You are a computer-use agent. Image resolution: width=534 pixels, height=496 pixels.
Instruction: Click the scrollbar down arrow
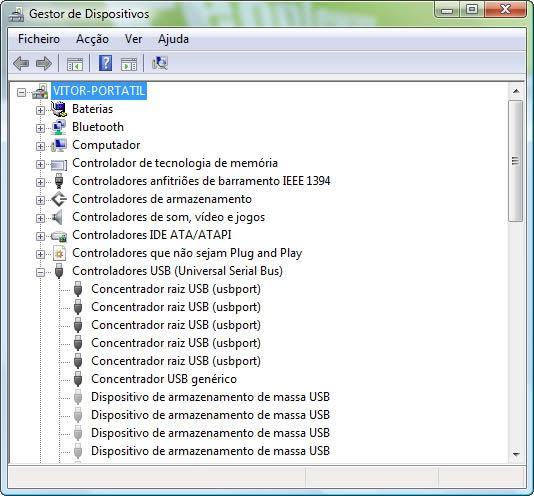[x=516, y=454]
